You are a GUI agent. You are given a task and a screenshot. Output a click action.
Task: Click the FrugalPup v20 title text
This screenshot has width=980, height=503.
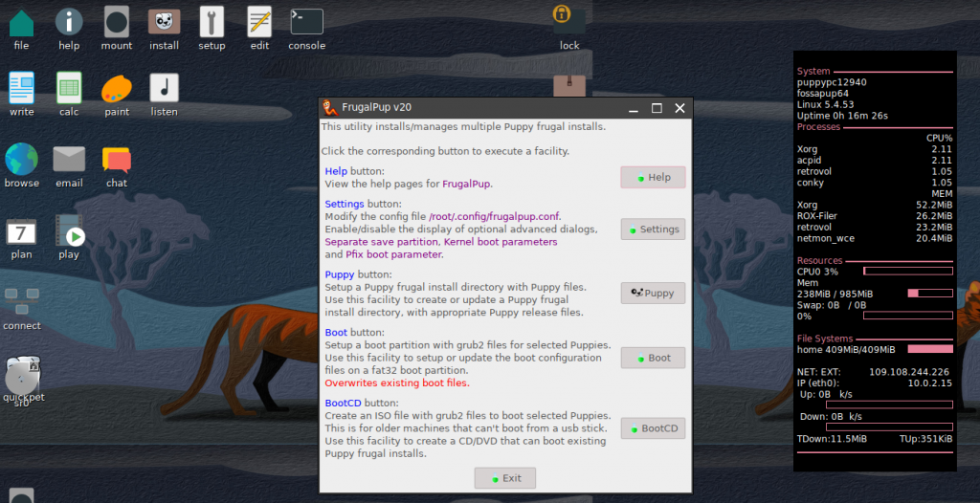coord(376,108)
